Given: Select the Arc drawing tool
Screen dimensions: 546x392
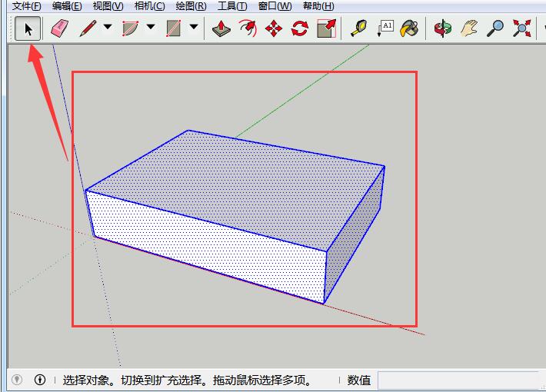Looking at the screenshot, I should tap(130, 28).
